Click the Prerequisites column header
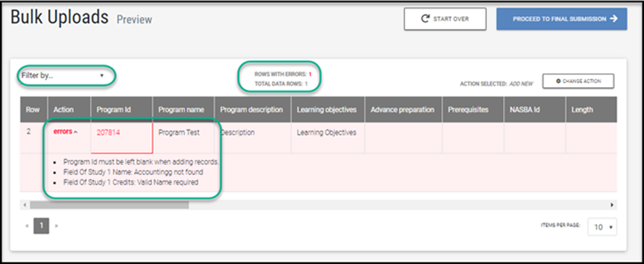This screenshot has height=264, width=644. click(468, 110)
